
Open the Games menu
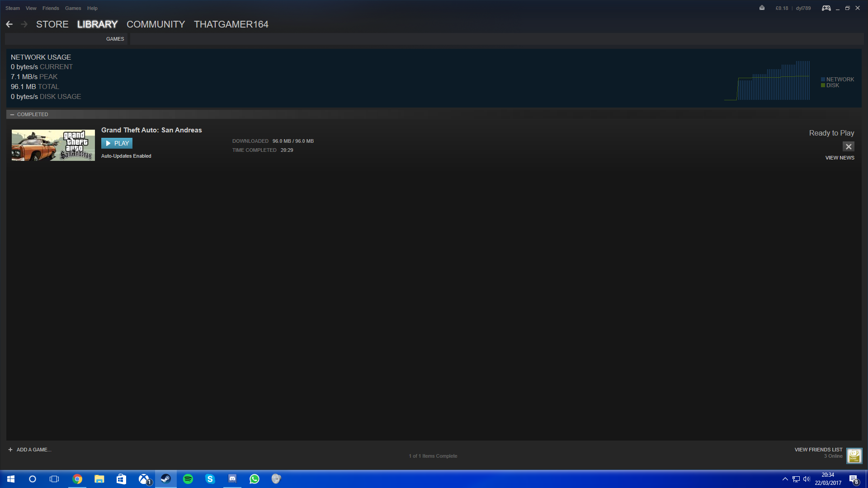click(x=73, y=8)
